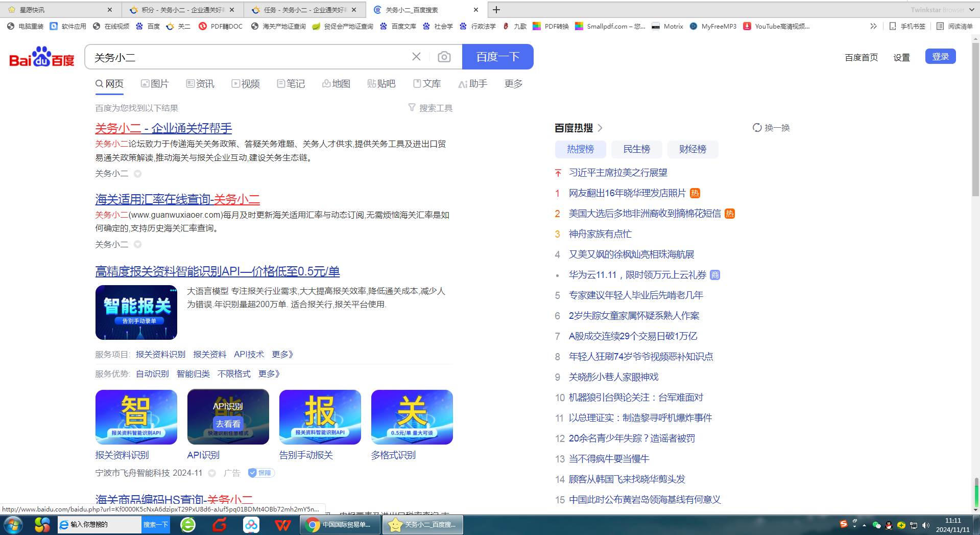Expand 百度热搜 with the arrow
The image size is (980, 535).
click(601, 128)
